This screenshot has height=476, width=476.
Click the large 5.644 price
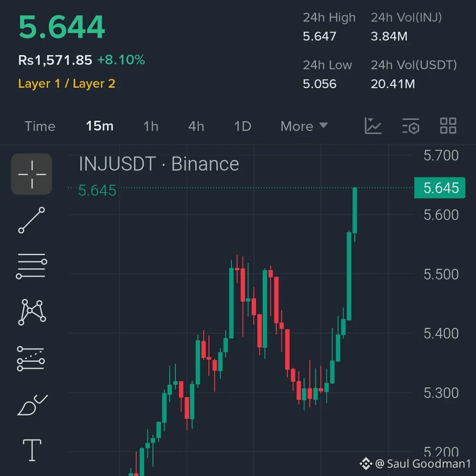pos(61,27)
